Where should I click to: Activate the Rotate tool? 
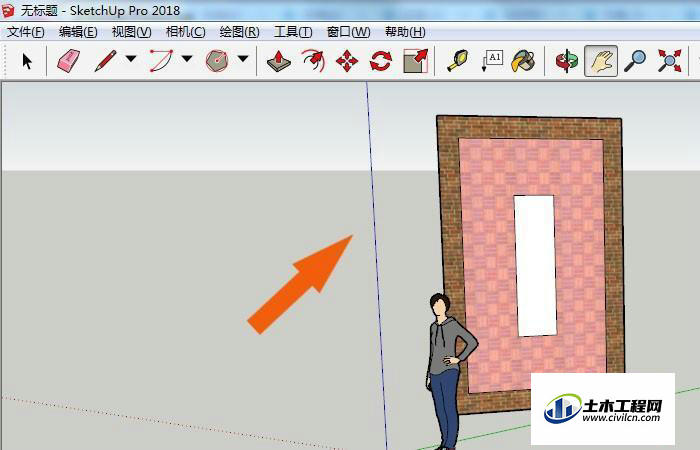(x=381, y=61)
